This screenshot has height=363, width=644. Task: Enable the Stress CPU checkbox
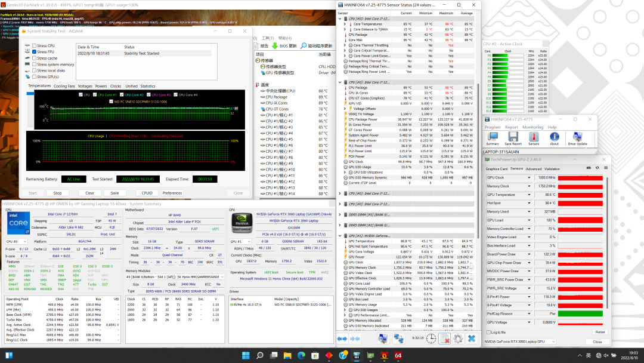pyautogui.click(x=34, y=46)
